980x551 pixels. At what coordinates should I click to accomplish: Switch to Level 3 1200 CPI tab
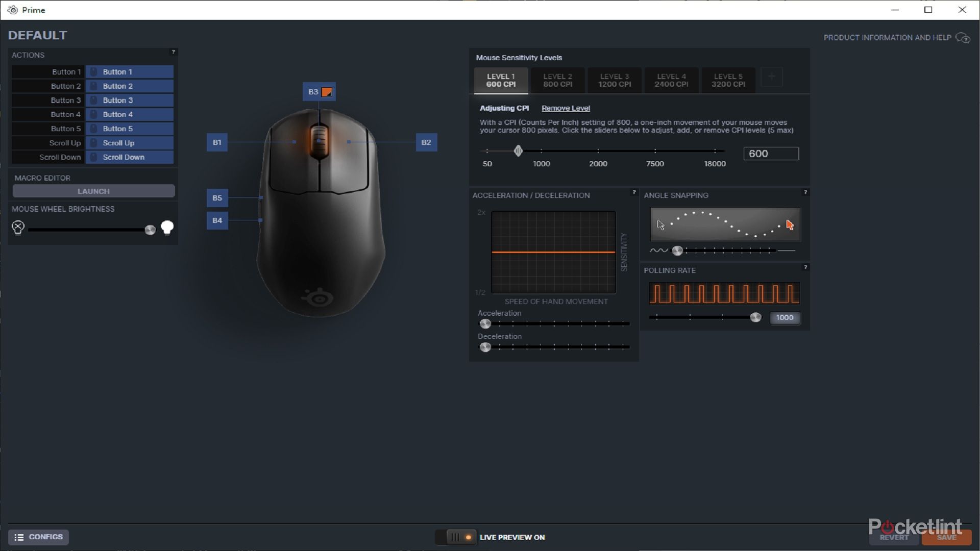[x=615, y=80]
